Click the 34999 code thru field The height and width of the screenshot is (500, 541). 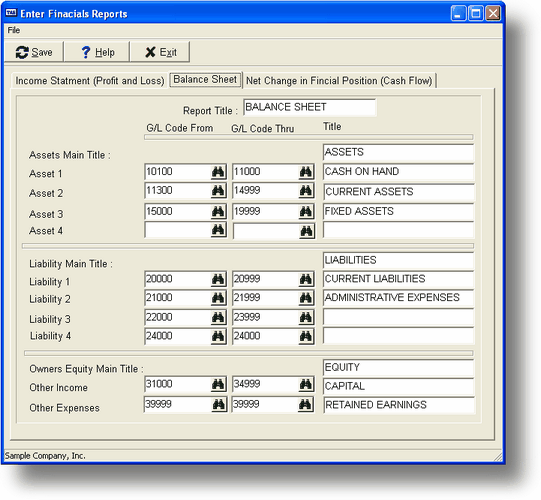pos(266,384)
